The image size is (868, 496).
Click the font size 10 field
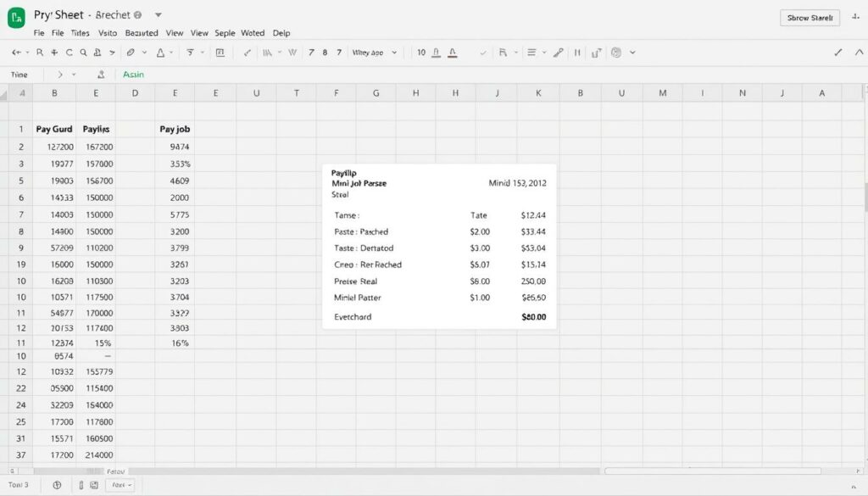click(x=421, y=53)
